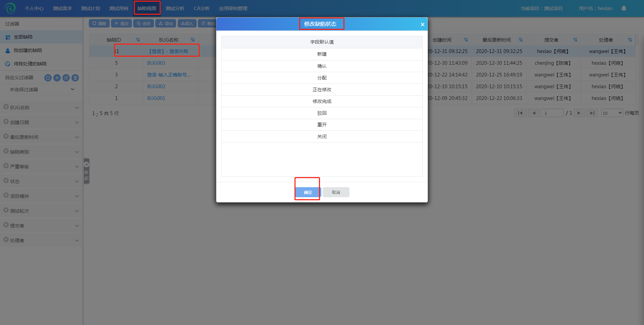The height and width of the screenshot is (325, 644).
Task: Delete custom filter using trash icon
Action: (x=75, y=78)
